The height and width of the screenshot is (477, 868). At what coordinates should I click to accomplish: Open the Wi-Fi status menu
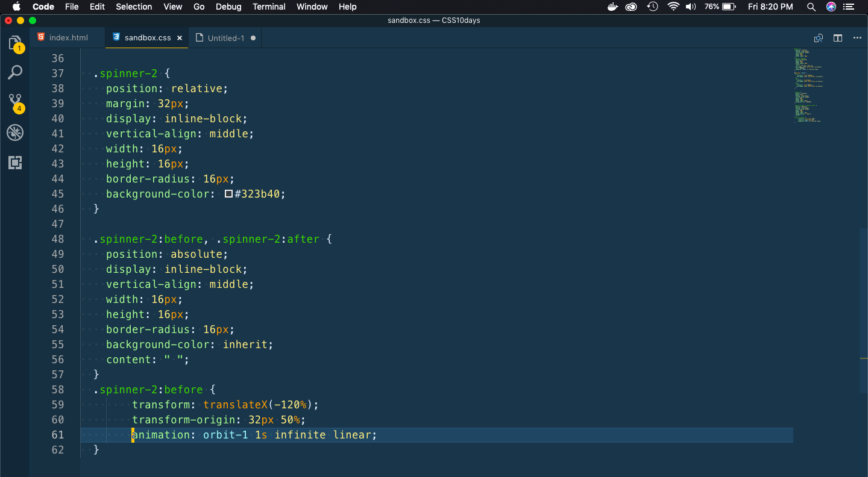tap(673, 7)
